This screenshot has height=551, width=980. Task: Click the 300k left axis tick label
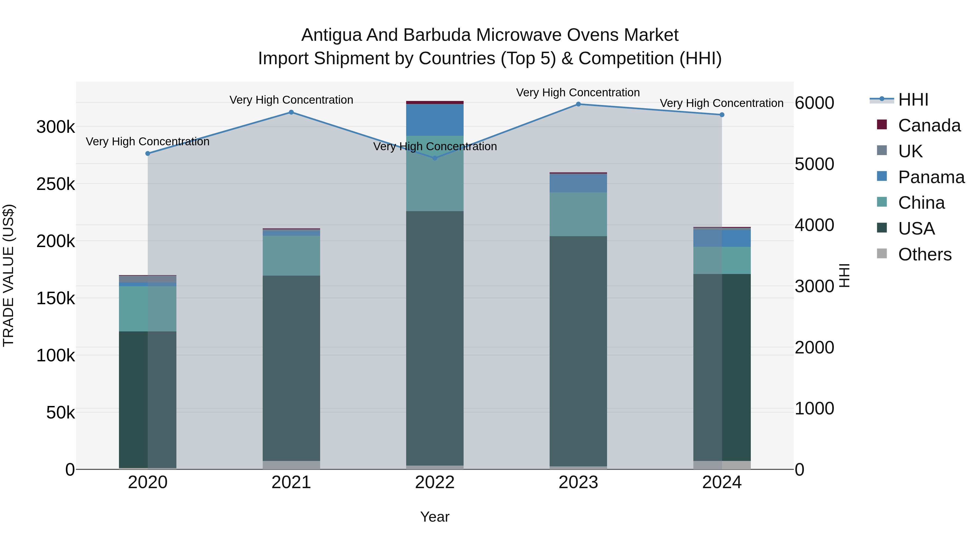tap(56, 127)
